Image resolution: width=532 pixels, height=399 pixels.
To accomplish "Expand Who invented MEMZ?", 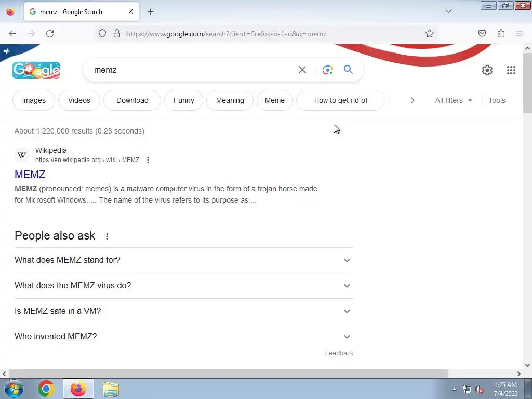I will pyautogui.click(x=184, y=337).
